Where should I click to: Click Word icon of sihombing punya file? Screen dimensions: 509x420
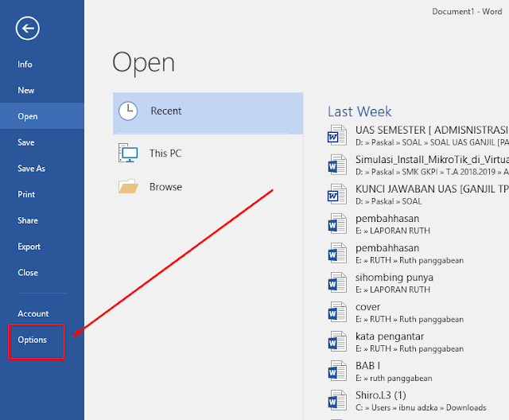point(337,282)
